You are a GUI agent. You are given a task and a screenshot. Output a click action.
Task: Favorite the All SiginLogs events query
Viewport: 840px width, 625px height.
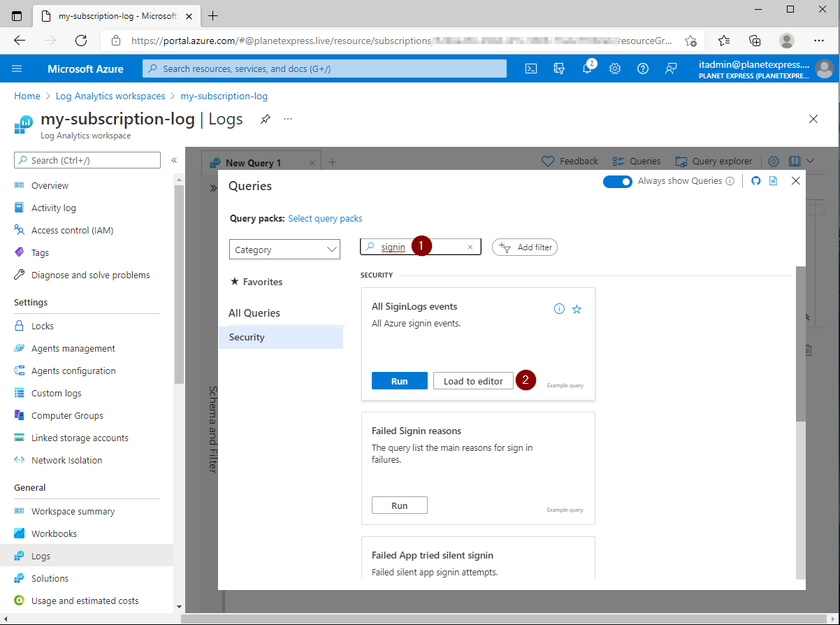pyautogui.click(x=577, y=309)
